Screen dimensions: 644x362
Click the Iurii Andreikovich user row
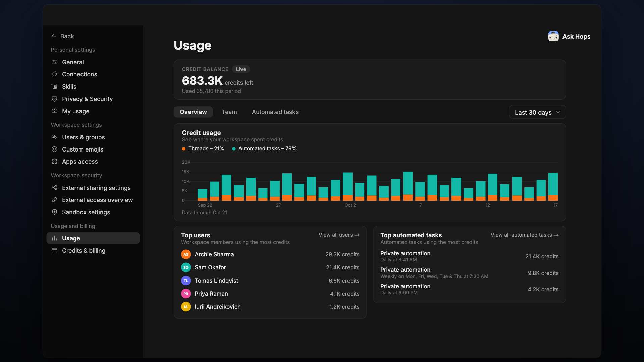coord(270,307)
